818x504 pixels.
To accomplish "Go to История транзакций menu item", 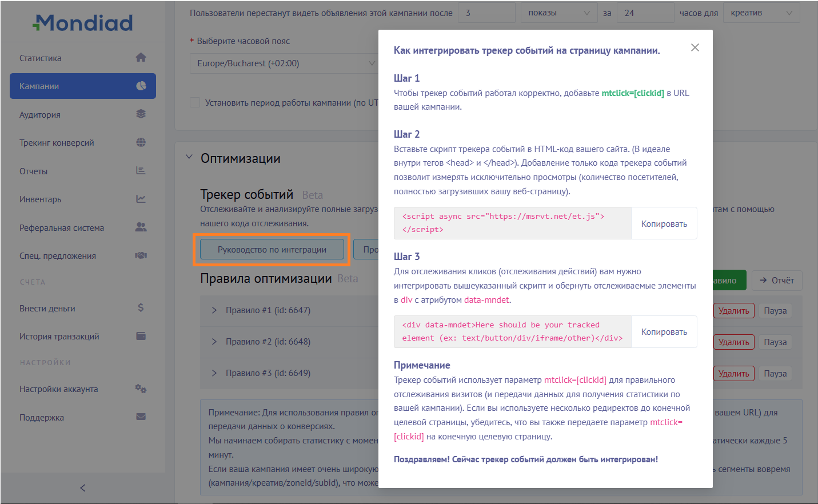I will 59,337.
